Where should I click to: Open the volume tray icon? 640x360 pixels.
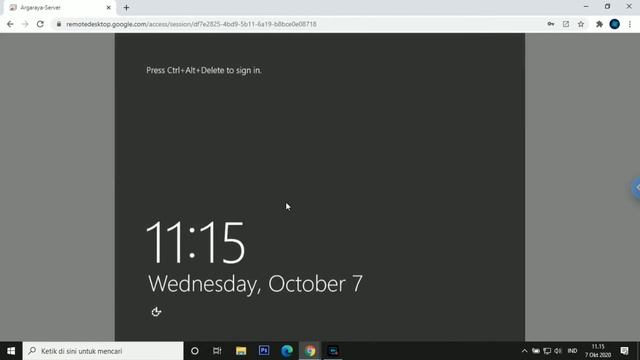click(558, 351)
